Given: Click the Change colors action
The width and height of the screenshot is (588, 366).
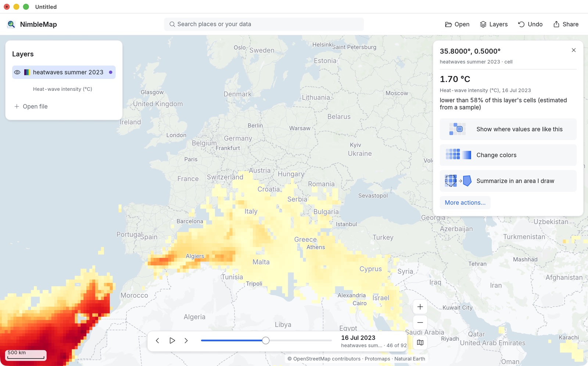Looking at the screenshot, I should tap(508, 155).
